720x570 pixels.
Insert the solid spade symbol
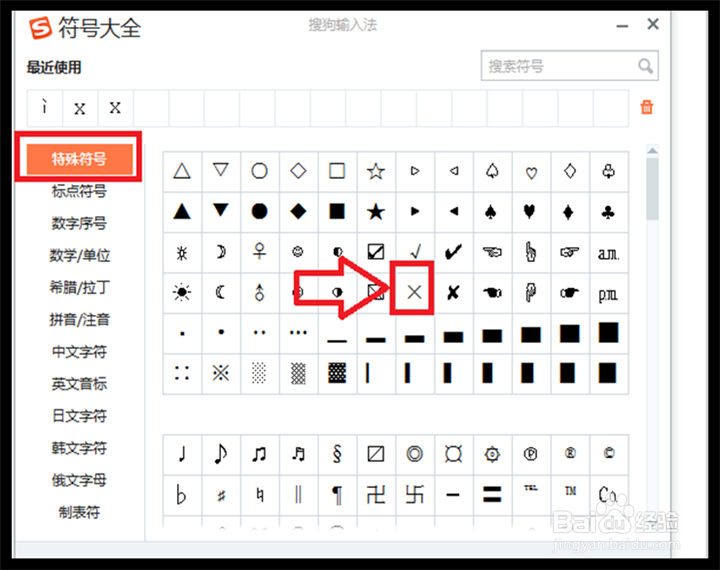pos(491,212)
